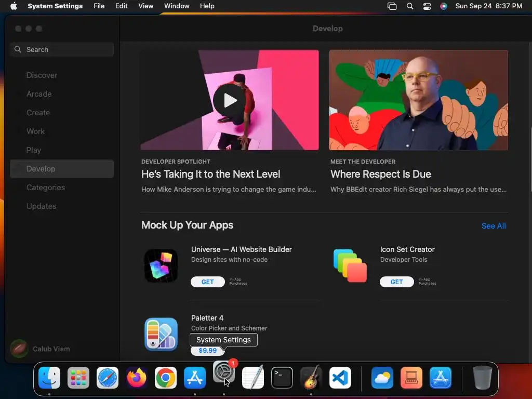Launch Terminal from the Dock
Viewport: 532px width, 399px height.
click(x=282, y=378)
